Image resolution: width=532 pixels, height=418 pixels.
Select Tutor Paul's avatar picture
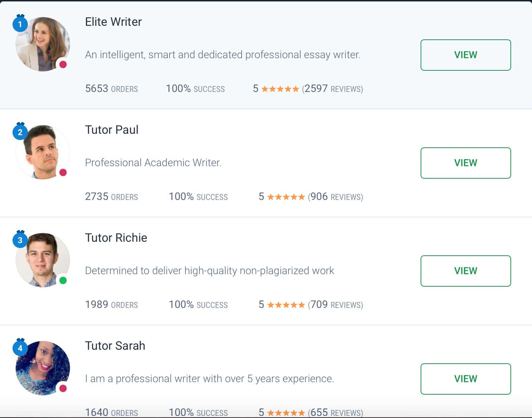coord(43,152)
